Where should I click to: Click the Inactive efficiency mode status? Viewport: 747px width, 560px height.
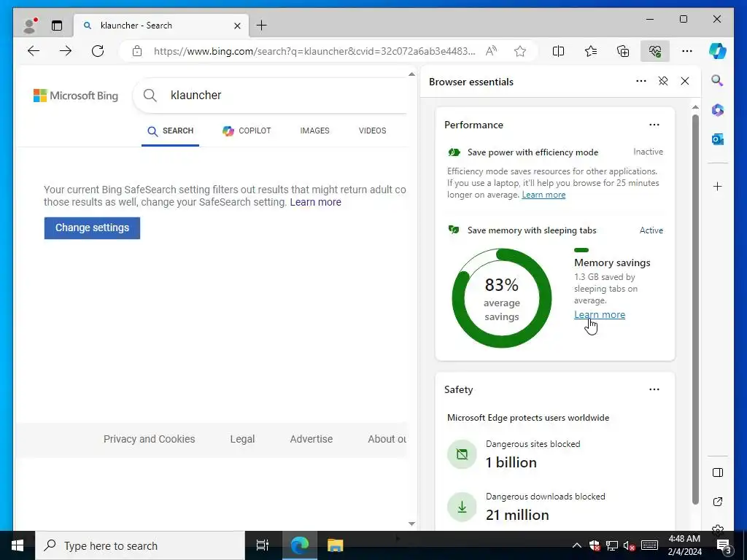(x=648, y=152)
